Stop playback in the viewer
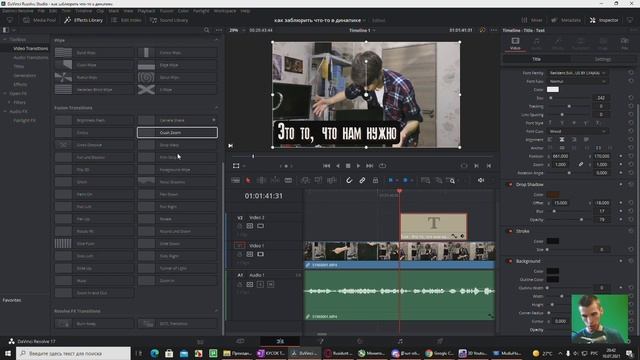Viewport: 640px width, 360px height. [348, 166]
